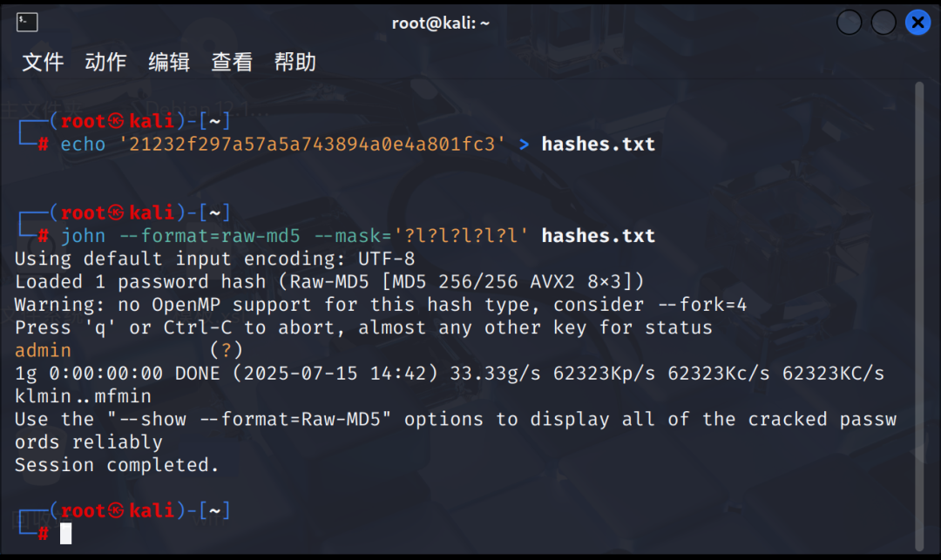Open the 查看 menu
Screen dimensions: 941x560
point(233,62)
